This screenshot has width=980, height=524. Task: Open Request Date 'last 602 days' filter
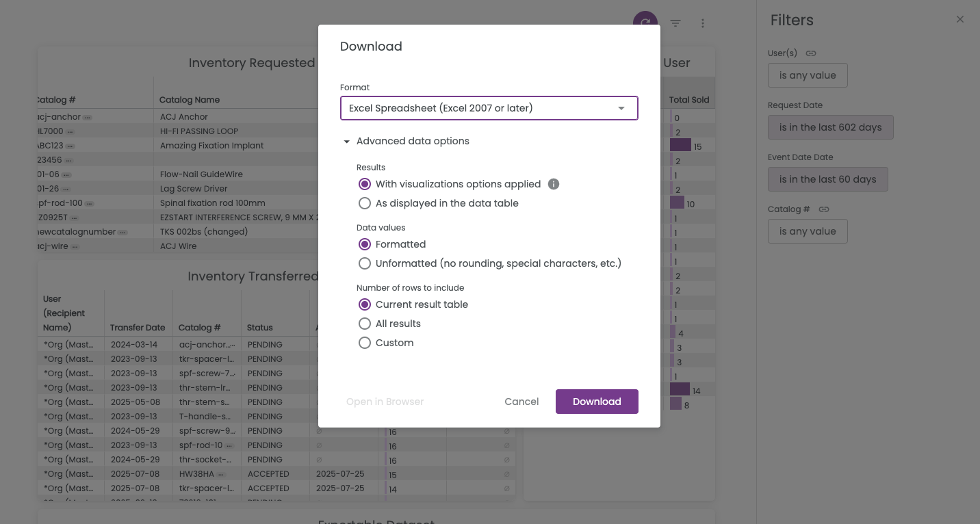830,127
